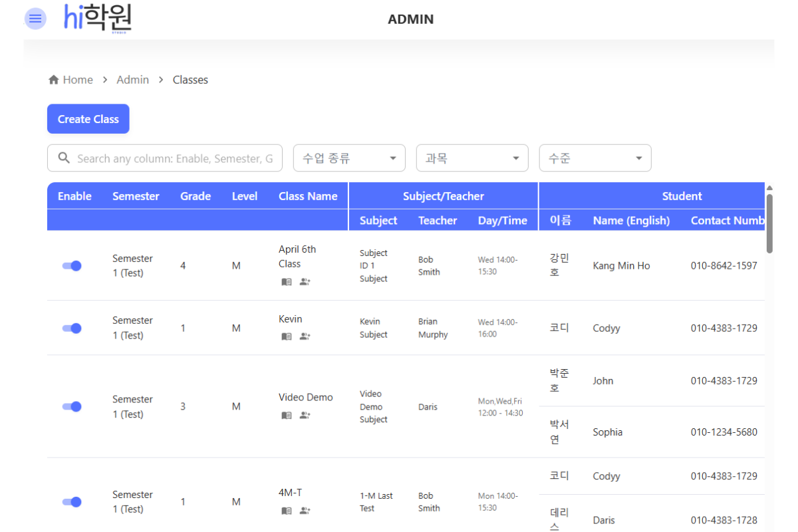Navigate to Admin via breadcrumb
This screenshot has height=532, width=798.
(132, 79)
